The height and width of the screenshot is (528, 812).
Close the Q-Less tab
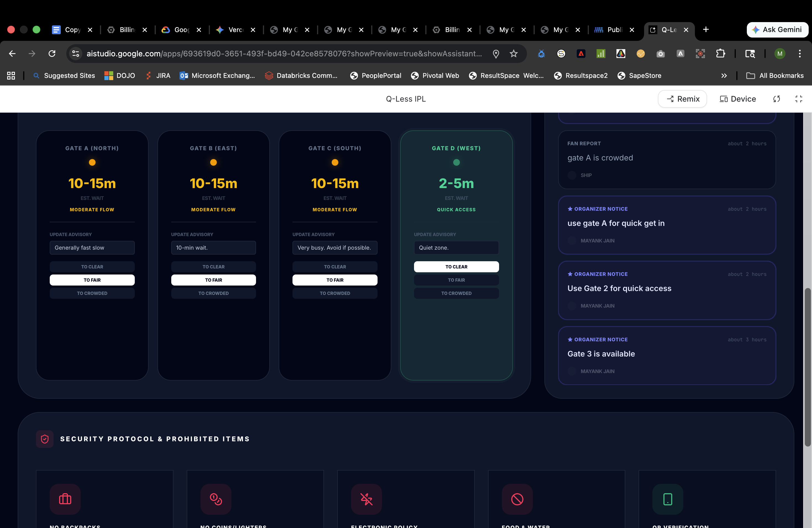[x=686, y=30]
